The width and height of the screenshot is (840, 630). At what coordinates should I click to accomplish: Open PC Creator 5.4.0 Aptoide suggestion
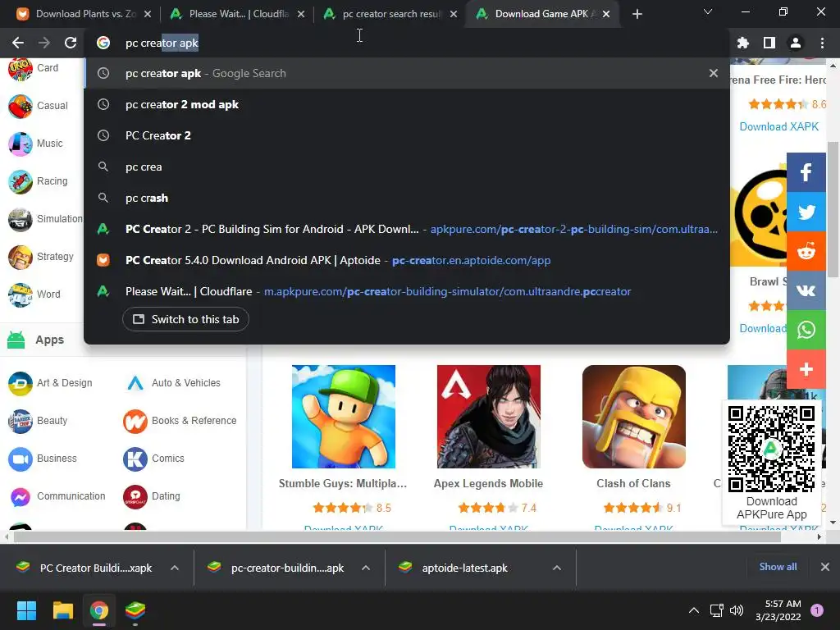click(x=407, y=260)
